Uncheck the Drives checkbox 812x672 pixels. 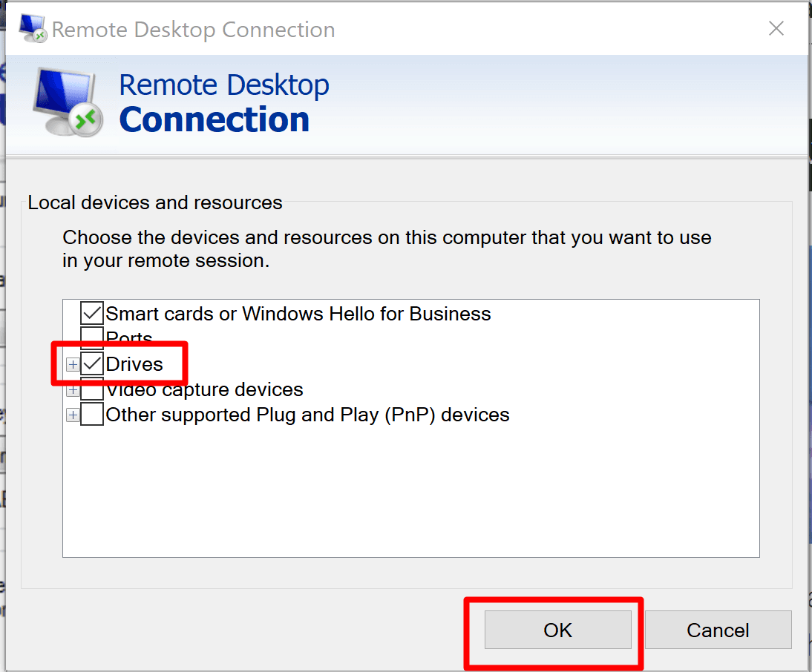click(x=92, y=364)
